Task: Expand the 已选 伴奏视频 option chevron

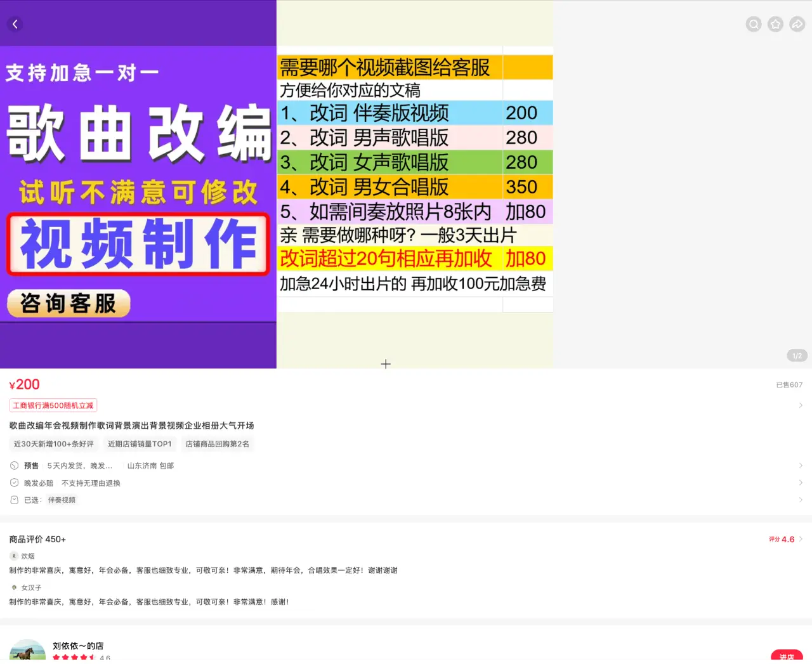Action: click(801, 500)
